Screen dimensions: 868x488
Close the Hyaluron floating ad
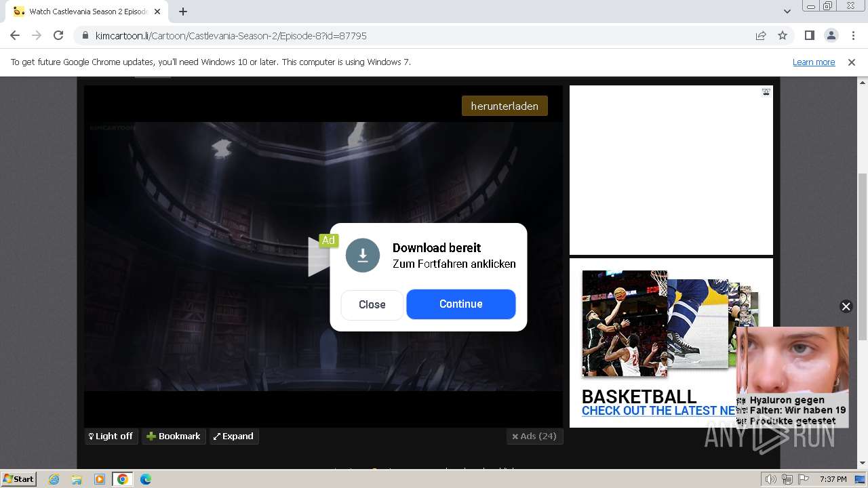click(x=846, y=306)
